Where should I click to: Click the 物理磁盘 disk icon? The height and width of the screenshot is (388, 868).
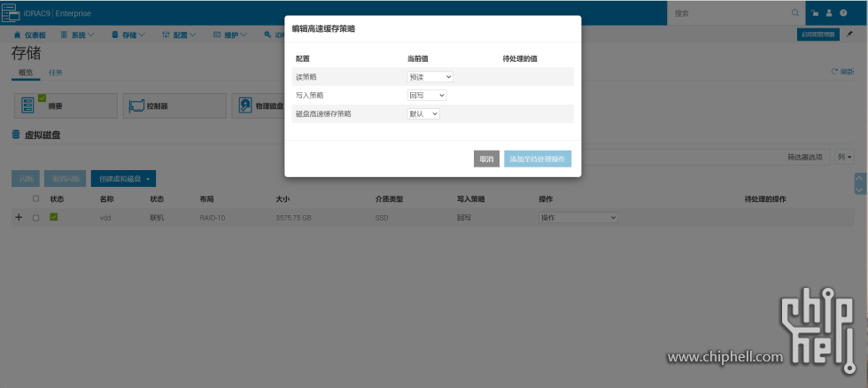tap(245, 105)
